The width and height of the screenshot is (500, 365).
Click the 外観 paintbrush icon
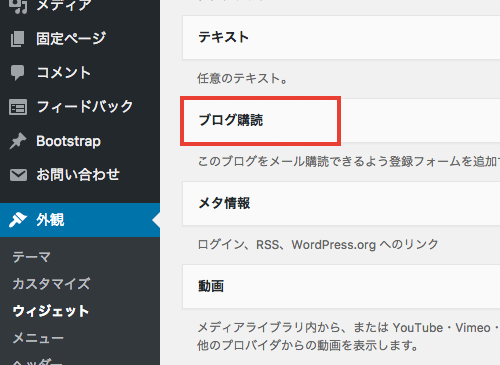pyautogui.click(x=18, y=220)
